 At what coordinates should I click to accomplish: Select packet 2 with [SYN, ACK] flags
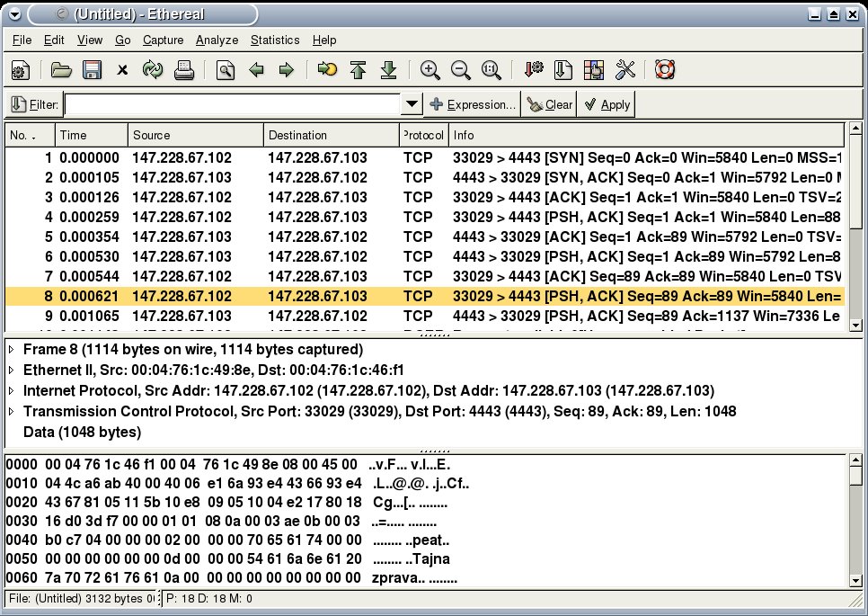tap(425, 178)
